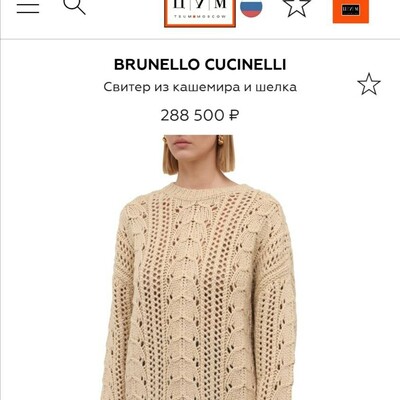The height and width of the screenshot is (400, 400).
Task: Start a product search from the header
Action: pyautogui.click(x=74, y=7)
